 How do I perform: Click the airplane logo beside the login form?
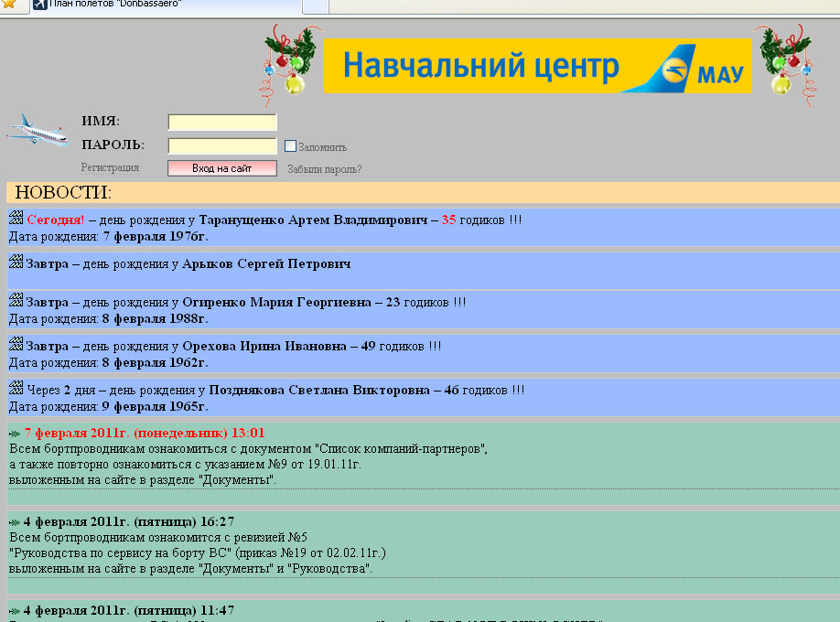[38, 132]
